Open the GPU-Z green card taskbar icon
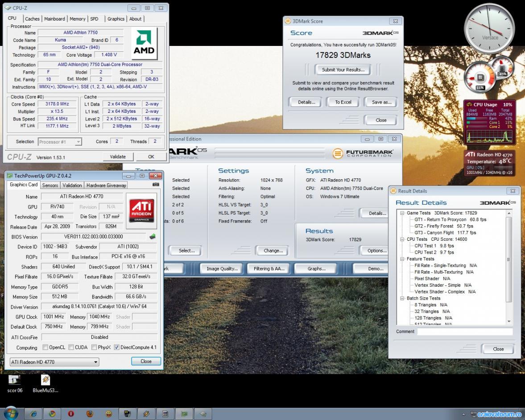 click(184, 414)
